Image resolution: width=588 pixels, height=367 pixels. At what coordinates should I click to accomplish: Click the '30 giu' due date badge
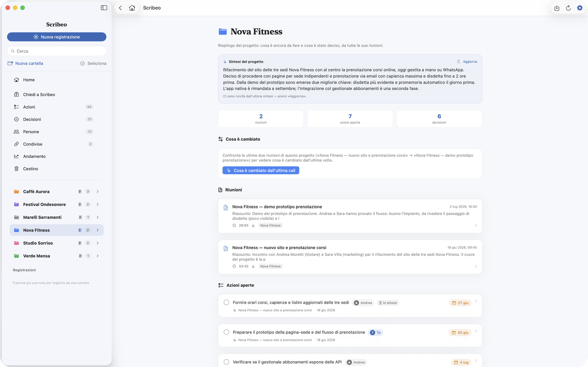click(x=460, y=333)
